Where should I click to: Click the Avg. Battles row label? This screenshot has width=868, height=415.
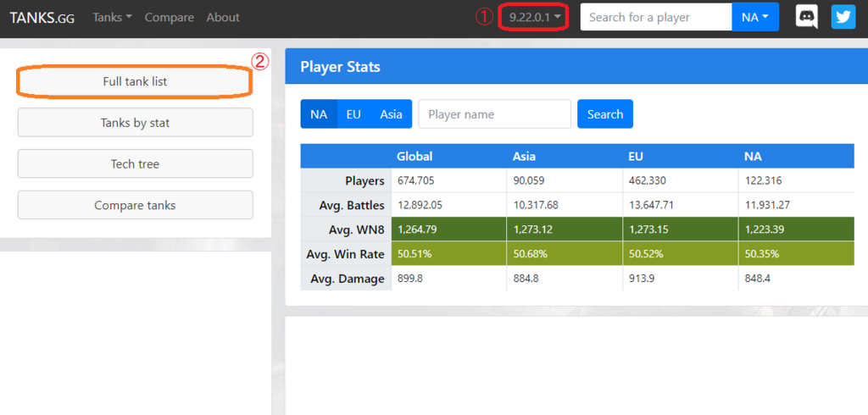pyautogui.click(x=346, y=205)
